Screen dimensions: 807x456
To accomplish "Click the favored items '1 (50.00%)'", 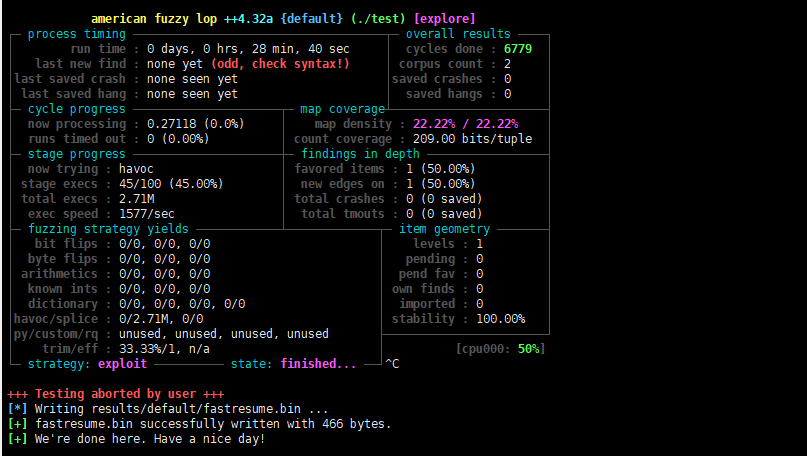I will click(441, 169).
